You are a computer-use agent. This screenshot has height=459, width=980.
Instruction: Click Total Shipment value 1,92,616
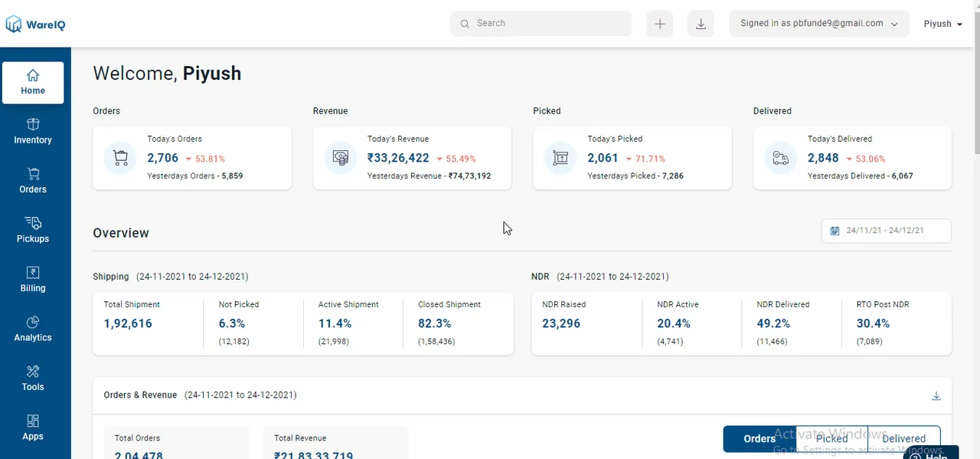(x=128, y=323)
